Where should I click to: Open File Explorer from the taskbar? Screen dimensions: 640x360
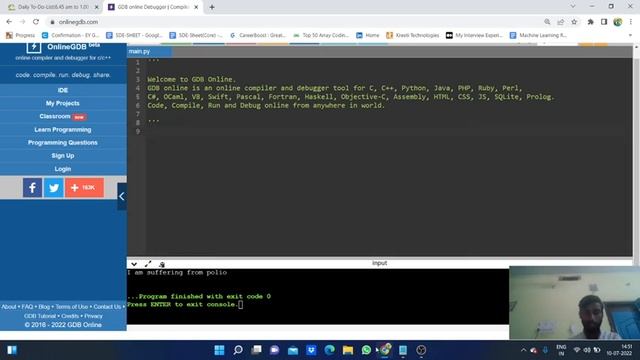coord(348,350)
